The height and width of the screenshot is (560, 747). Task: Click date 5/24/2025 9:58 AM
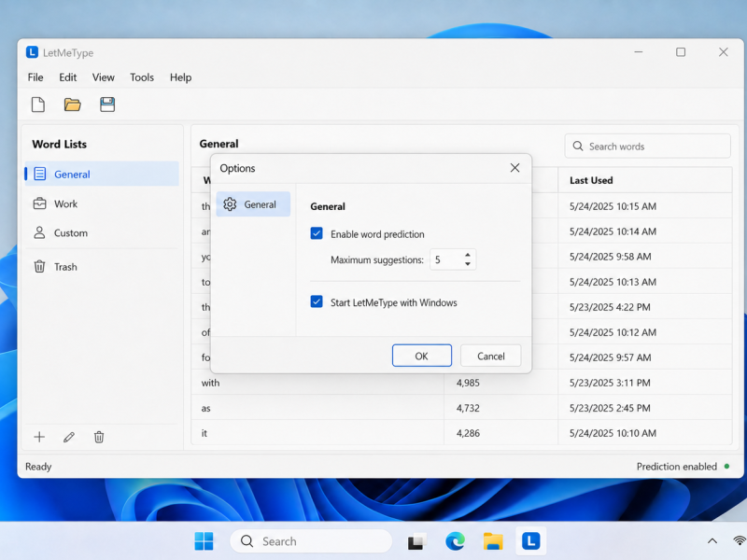pyautogui.click(x=611, y=257)
